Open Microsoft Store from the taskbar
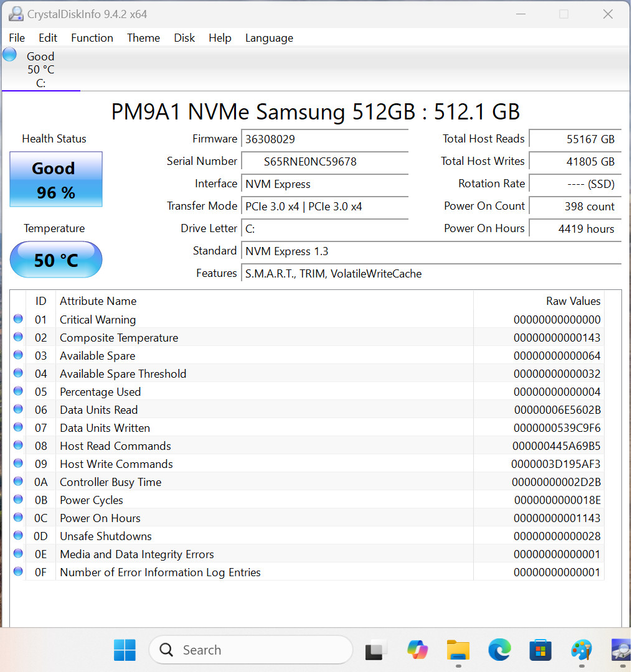This screenshot has height=672, width=632. click(x=540, y=650)
